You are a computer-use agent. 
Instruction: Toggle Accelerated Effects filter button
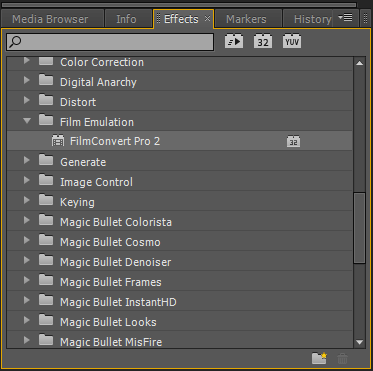234,41
